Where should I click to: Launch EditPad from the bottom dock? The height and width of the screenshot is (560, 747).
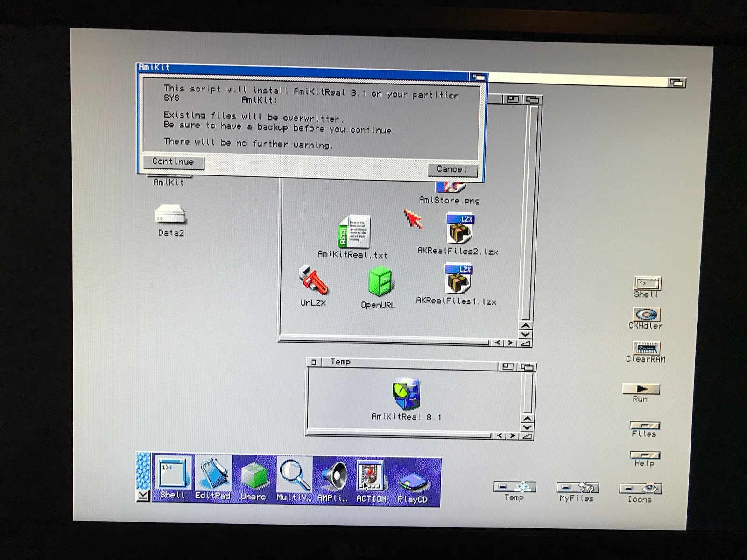click(213, 478)
